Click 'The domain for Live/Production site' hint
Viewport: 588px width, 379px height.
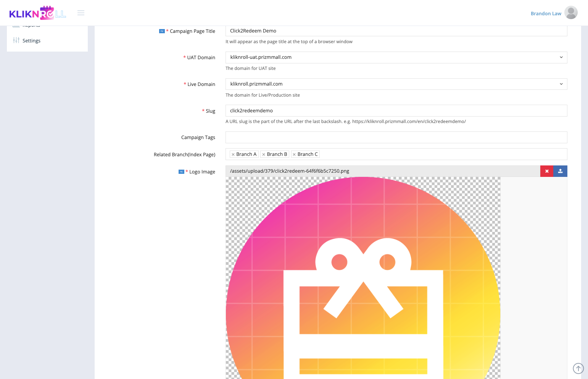[x=263, y=95]
